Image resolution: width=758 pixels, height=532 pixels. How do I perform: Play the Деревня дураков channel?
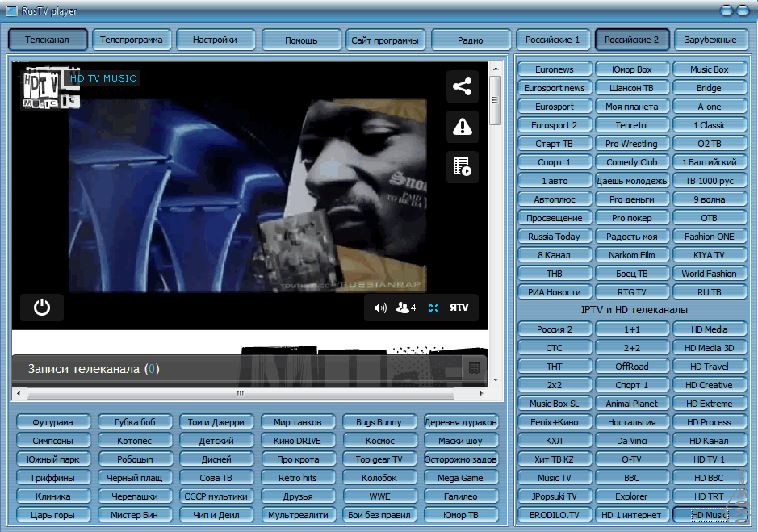click(x=461, y=422)
